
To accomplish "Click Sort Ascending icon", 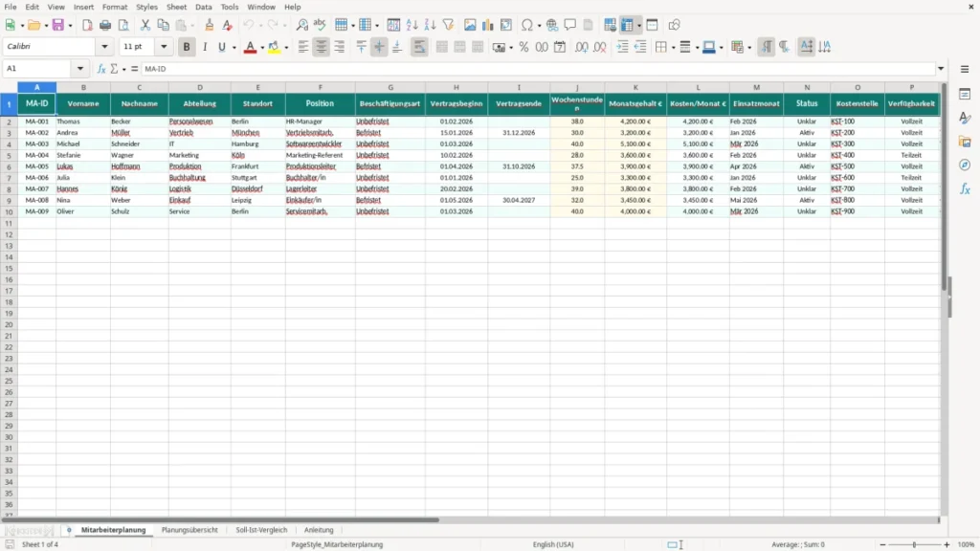I will (x=412, y=25).
